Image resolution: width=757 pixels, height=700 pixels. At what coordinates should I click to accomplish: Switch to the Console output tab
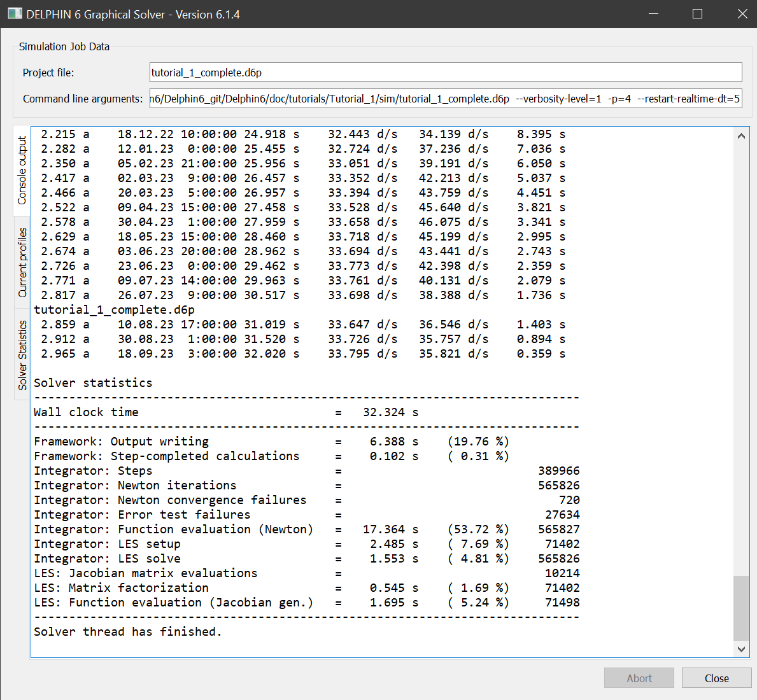tap(22, 171)
